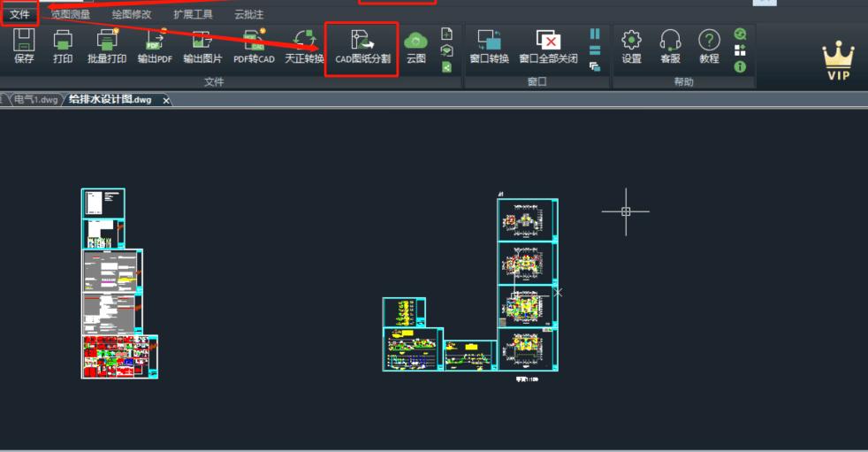Close the 给排水设计图.dwg tab
The height and width of the screenshot is (452, 868).
click(x=166, y=100)
